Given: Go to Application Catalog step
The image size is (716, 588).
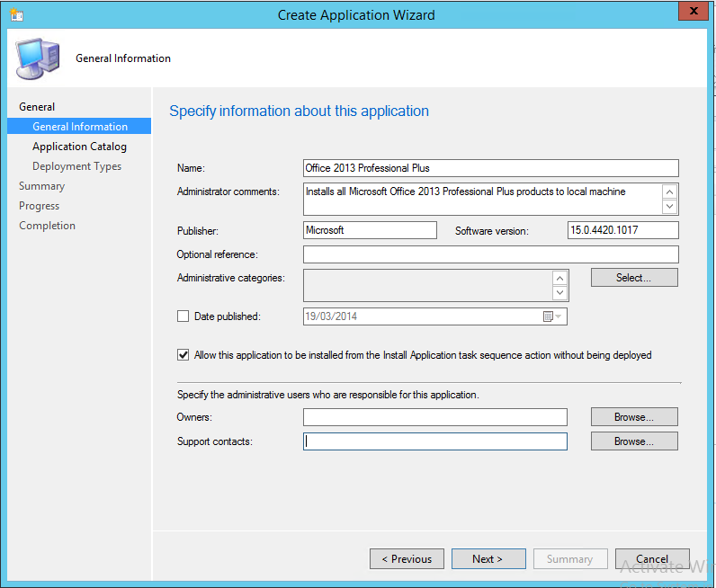Looking at the screenshot, I should click(x=79, y=147).
